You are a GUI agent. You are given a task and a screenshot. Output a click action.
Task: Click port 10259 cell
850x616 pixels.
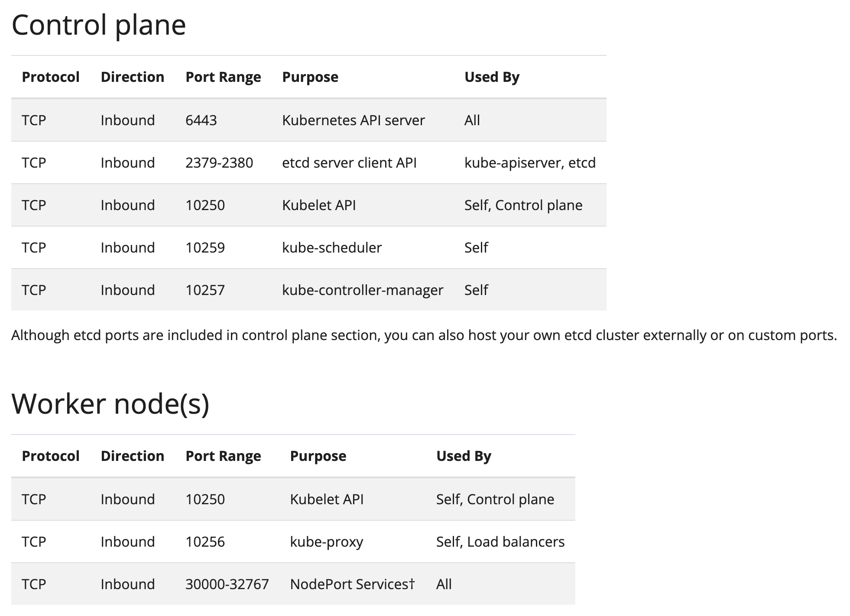(205, 247)
